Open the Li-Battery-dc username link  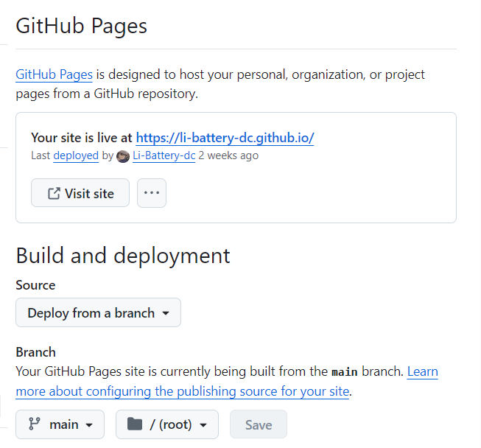[x=164, y=156]
